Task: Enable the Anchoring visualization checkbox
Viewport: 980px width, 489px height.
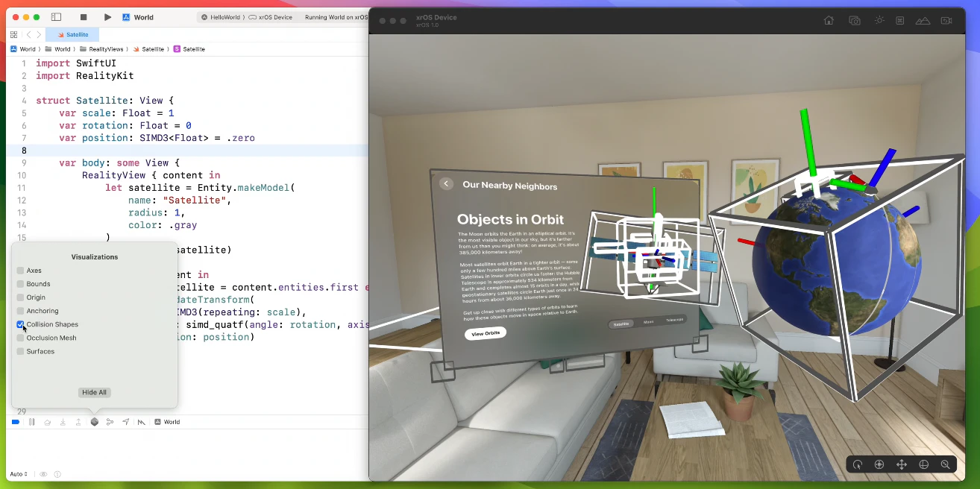Action: click(21, 311)
